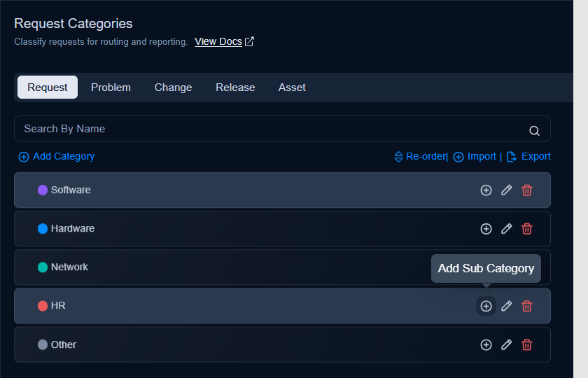Switch to the Change tab
This screenshot has height=378, width=588.
point(174,87)
